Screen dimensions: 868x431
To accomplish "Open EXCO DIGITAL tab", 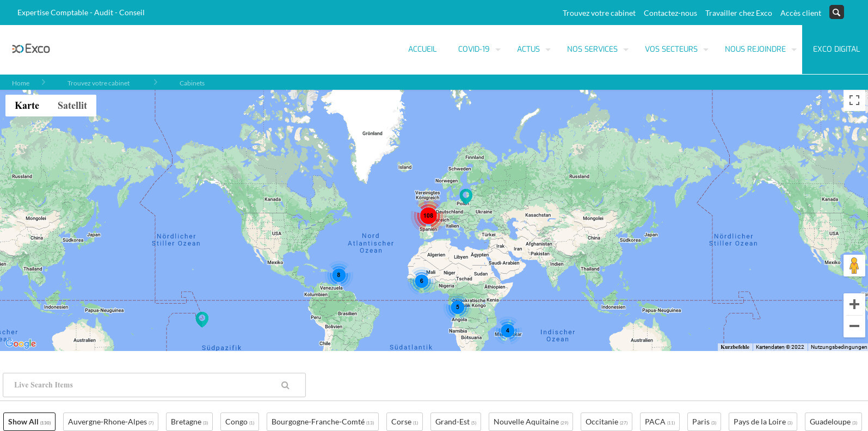I will 836,49.
